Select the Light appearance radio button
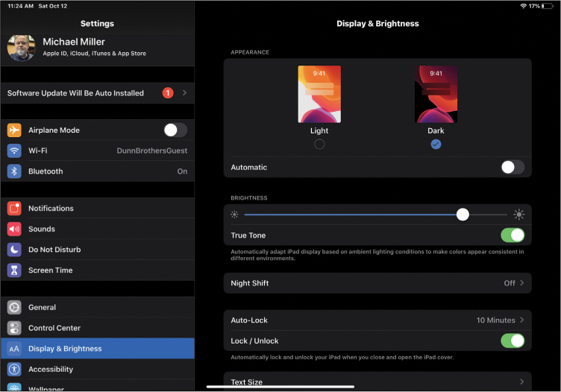The height and width of the screenshot is (392, 561). (x=319, y=144)
